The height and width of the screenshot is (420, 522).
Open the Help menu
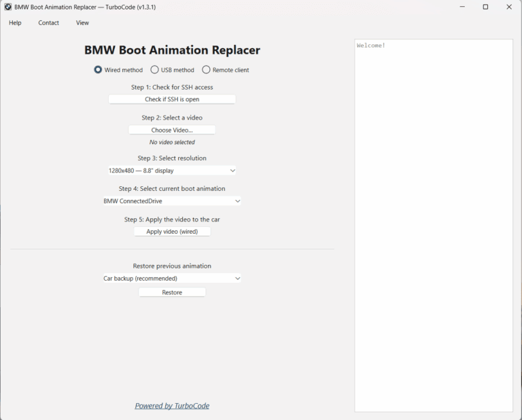point(15,23)
